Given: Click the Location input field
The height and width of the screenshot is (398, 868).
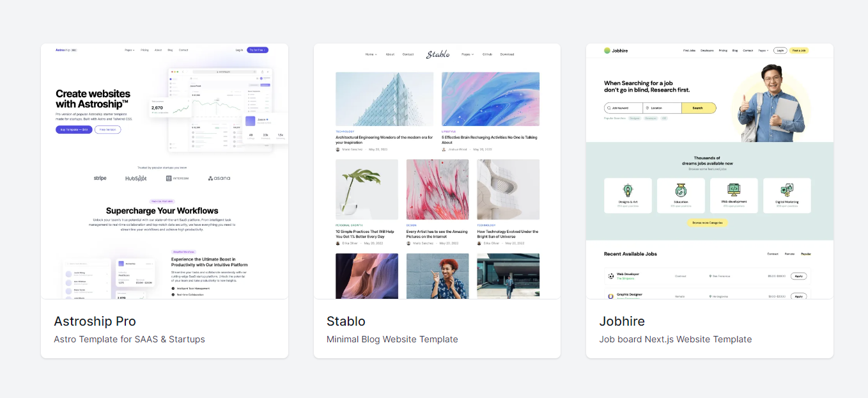Looking at the screenshot, I should coord(662,108).
